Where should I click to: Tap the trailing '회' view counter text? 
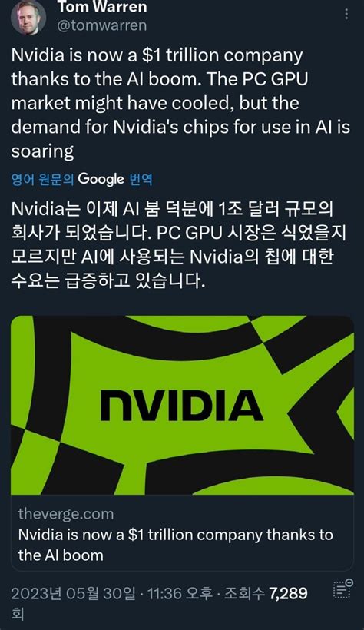point(18,615)
